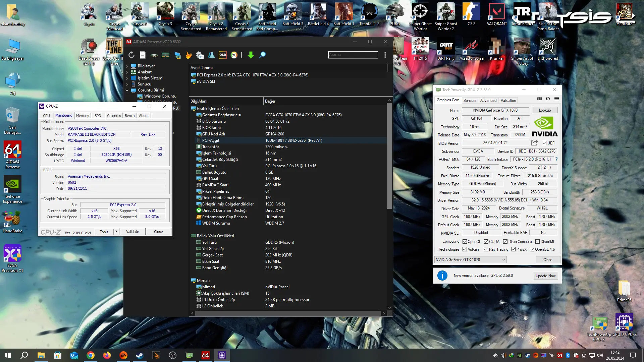The width and height of the screenshot is (644, 362).
Task: Click the AIDA64 user/network audit icon
Action: tap(211, 55)
